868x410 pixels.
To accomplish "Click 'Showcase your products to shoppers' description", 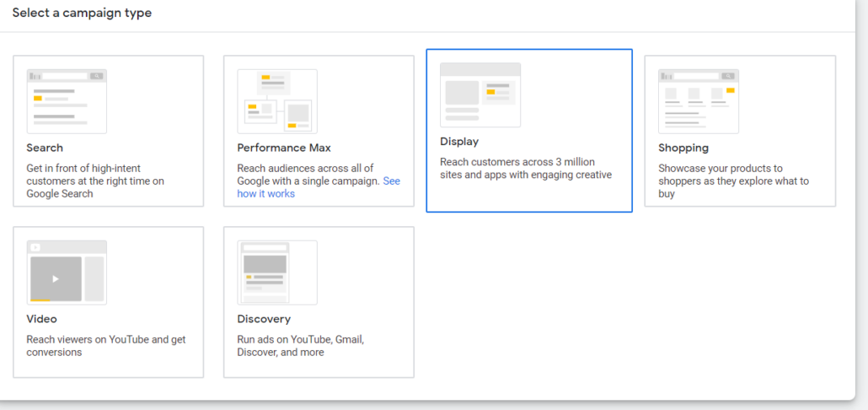I will tap(733, 181).
